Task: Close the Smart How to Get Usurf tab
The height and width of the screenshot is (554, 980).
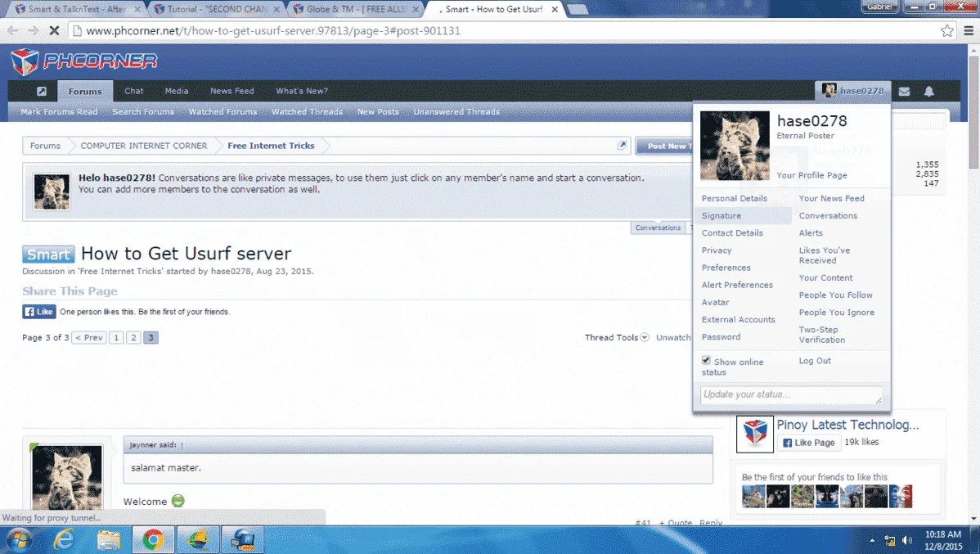Action: click(555, 9)
